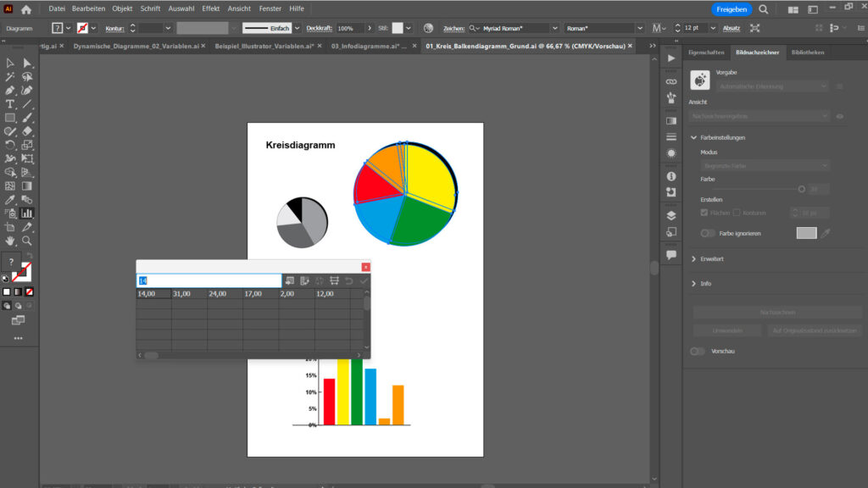Viewport: 868px width, 488px height.
Task: Open the Stil style dropdown arrow
Action: click(x=409, y=28)
